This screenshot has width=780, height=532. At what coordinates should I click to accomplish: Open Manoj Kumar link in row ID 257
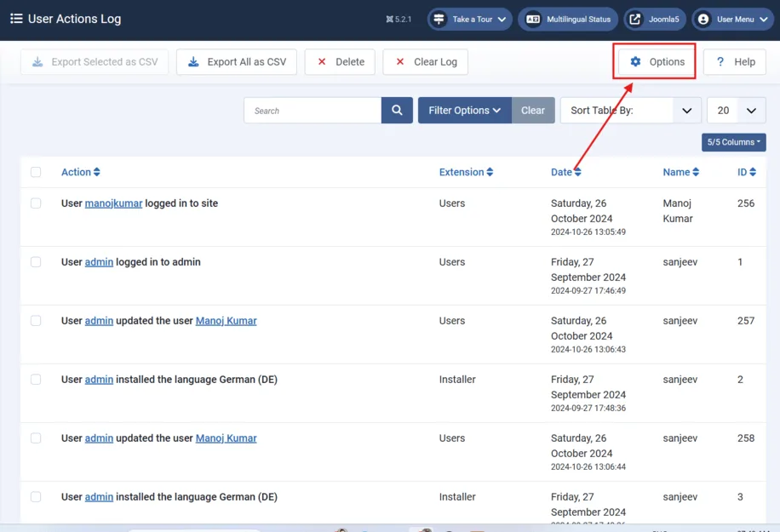pyautogui.click(x=227, y=321)
